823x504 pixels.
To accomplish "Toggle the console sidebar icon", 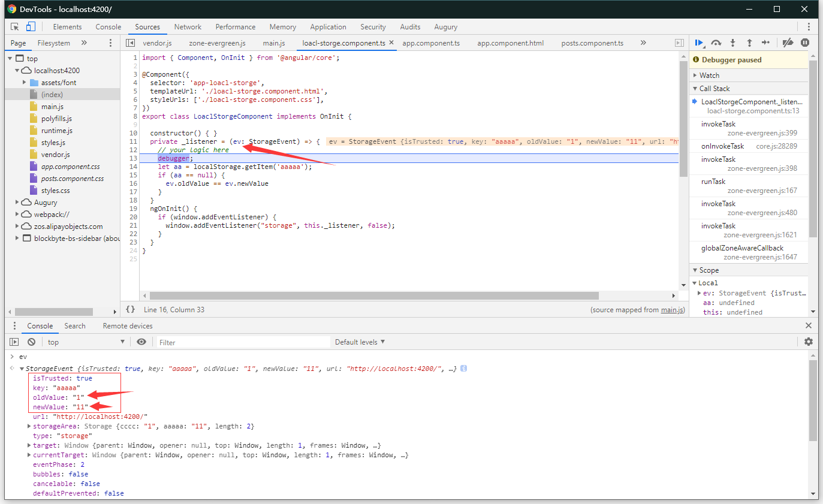I will [14, 342].
